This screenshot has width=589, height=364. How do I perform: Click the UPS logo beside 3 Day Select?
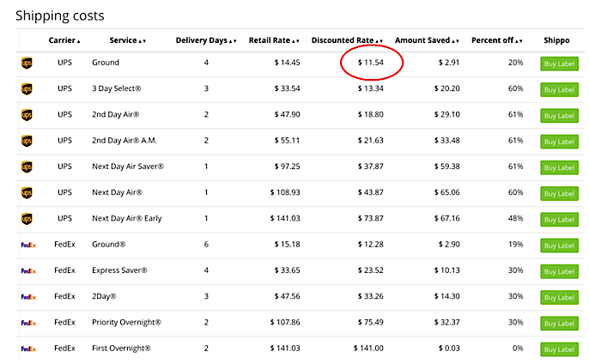[27, 89]
